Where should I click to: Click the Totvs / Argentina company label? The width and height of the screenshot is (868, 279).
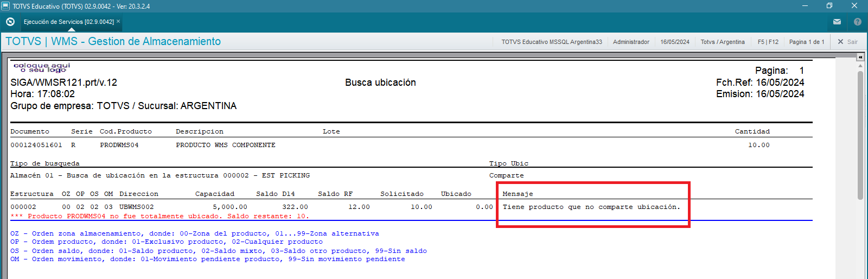click(x=723, y=42)
